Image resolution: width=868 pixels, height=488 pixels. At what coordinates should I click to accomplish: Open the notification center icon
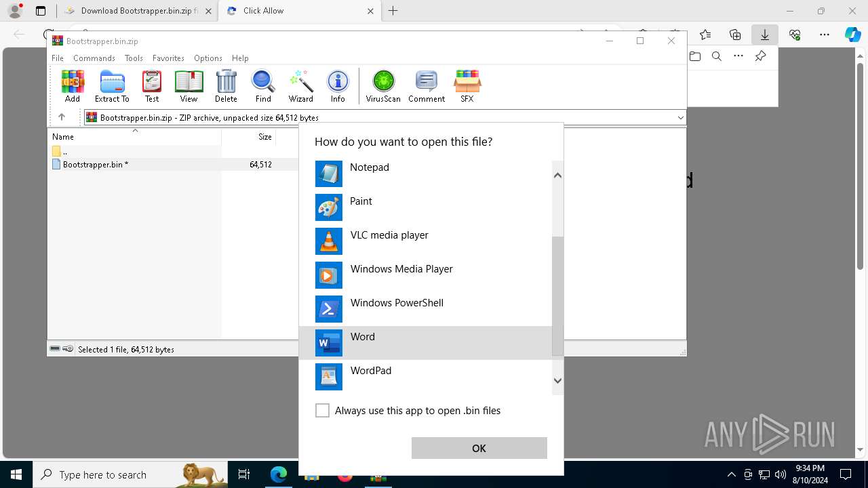(x=846, y=474)
